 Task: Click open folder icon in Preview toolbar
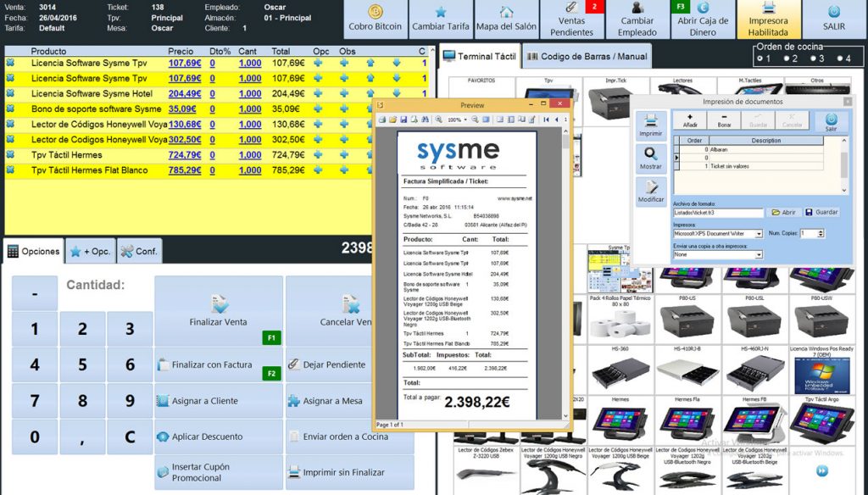tap(392, 120)
